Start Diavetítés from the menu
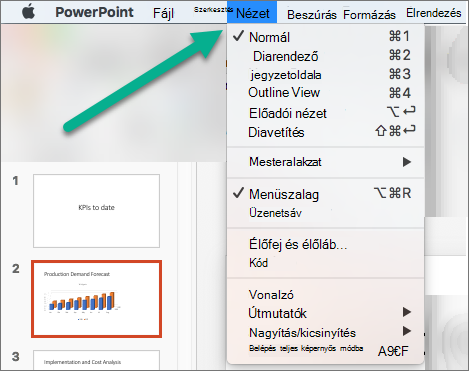Screen dimensions: 469x371 point(325,132)
